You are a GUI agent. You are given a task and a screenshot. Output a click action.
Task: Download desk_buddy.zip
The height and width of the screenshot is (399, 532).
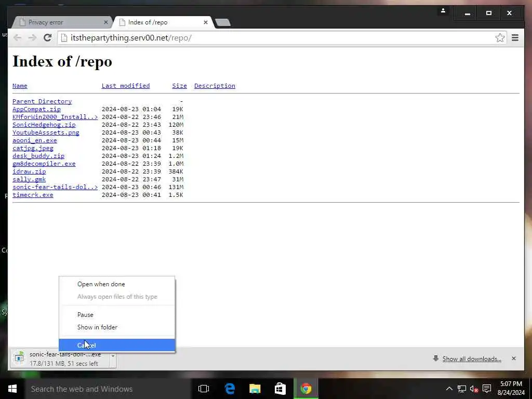(38, 156)
